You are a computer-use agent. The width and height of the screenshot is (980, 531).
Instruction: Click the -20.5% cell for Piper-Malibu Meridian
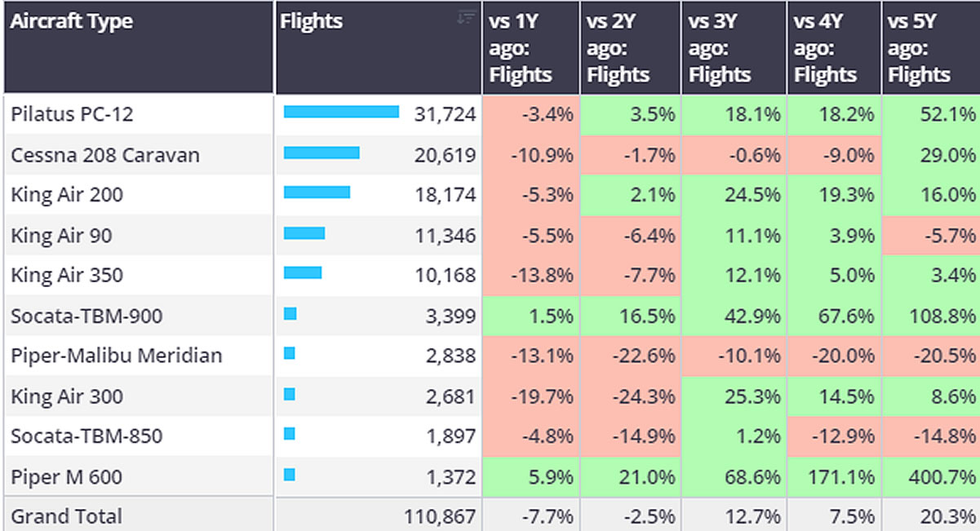[x=931, y=356]
